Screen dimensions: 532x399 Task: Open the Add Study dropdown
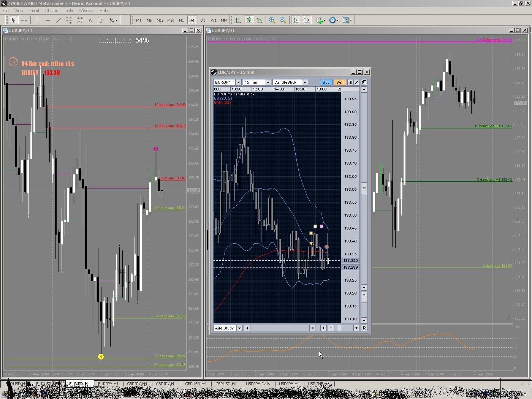[x=239, y=328]
